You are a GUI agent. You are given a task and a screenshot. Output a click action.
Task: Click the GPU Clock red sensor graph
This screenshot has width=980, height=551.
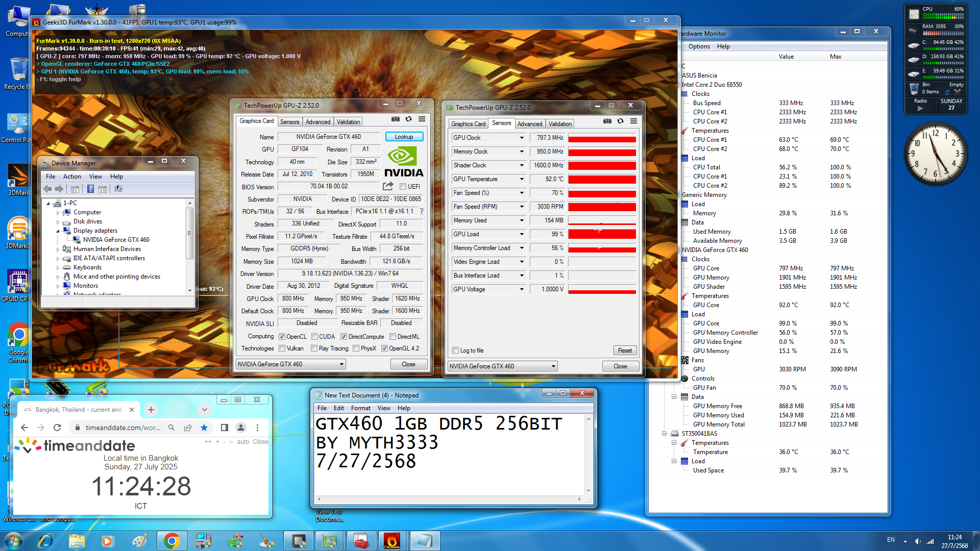[602, 138]
